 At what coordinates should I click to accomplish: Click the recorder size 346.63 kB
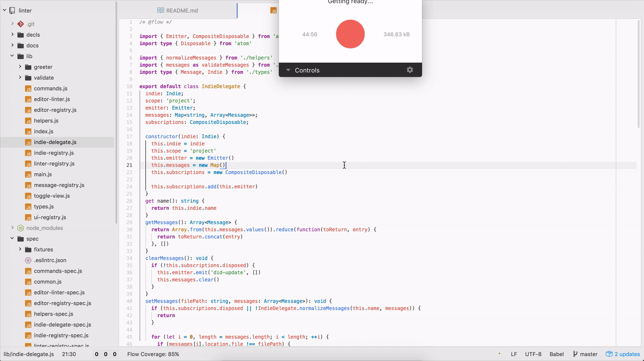(x=396, y=34)
